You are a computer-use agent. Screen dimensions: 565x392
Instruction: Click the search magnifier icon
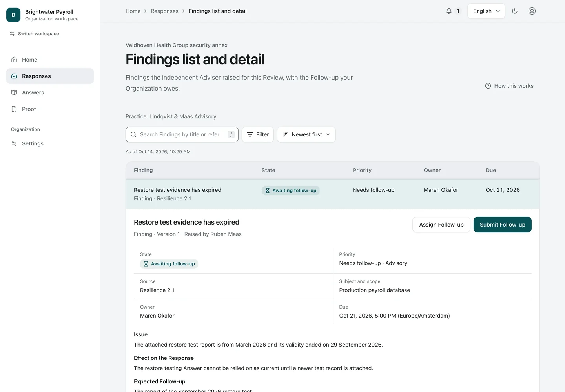[x=133, y=134]
